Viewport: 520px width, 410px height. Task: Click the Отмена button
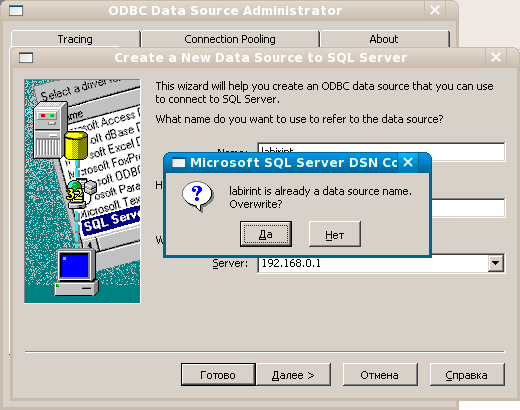(x=380, y=375)
